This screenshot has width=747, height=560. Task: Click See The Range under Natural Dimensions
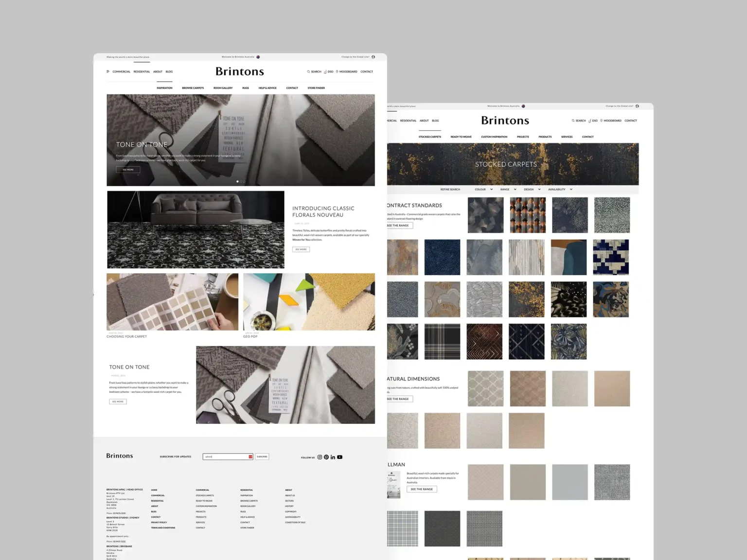(x=398, y=399)
